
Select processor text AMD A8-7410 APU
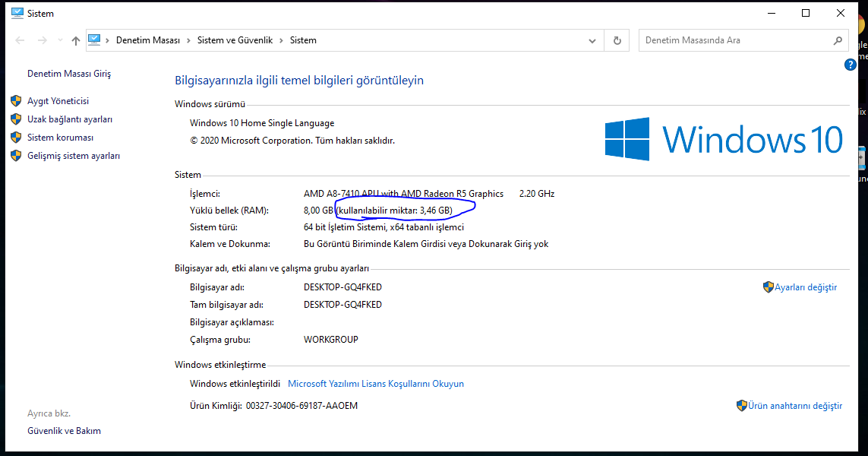coord(341,193)
